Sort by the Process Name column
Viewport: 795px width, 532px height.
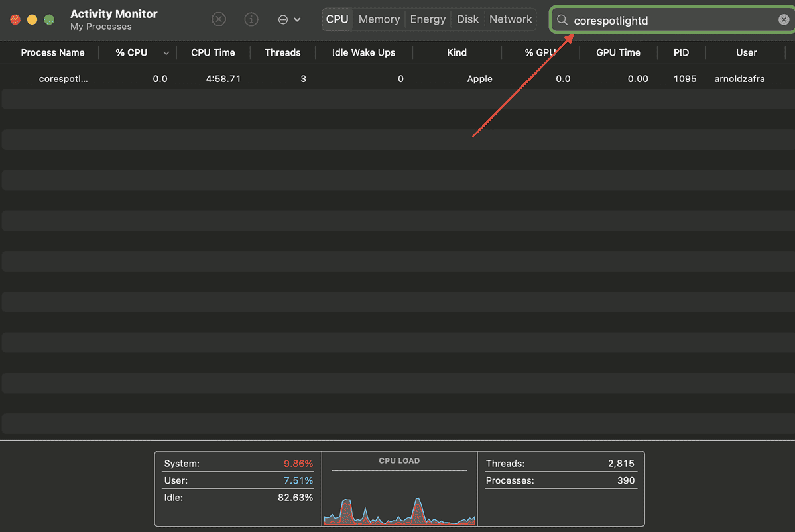tap(52, 52)
